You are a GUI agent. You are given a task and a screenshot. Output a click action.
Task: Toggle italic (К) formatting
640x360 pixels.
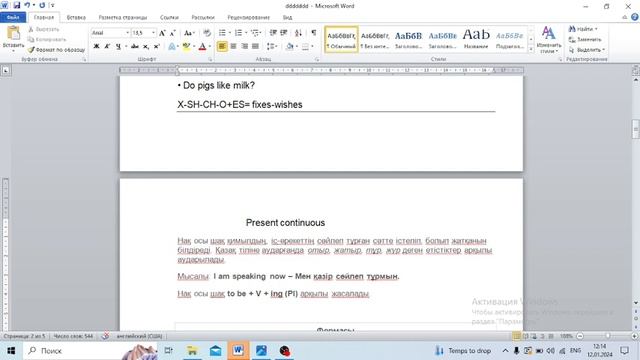coord(107,47)
